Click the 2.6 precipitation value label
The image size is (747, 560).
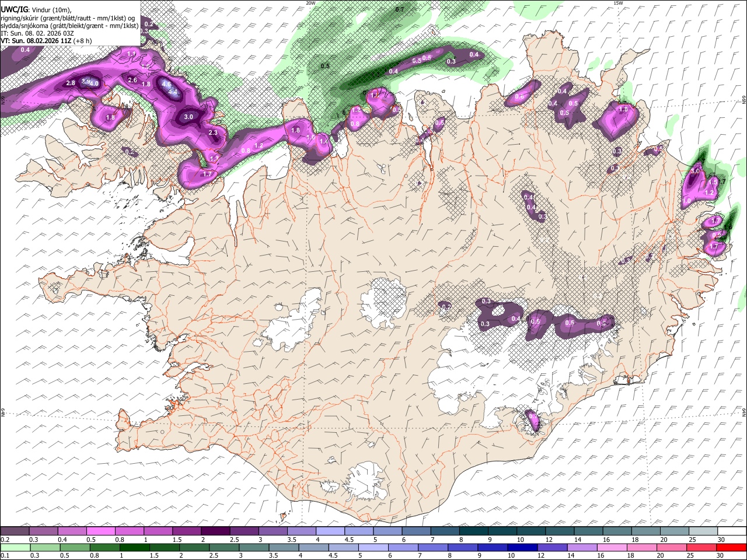(132, 80)
